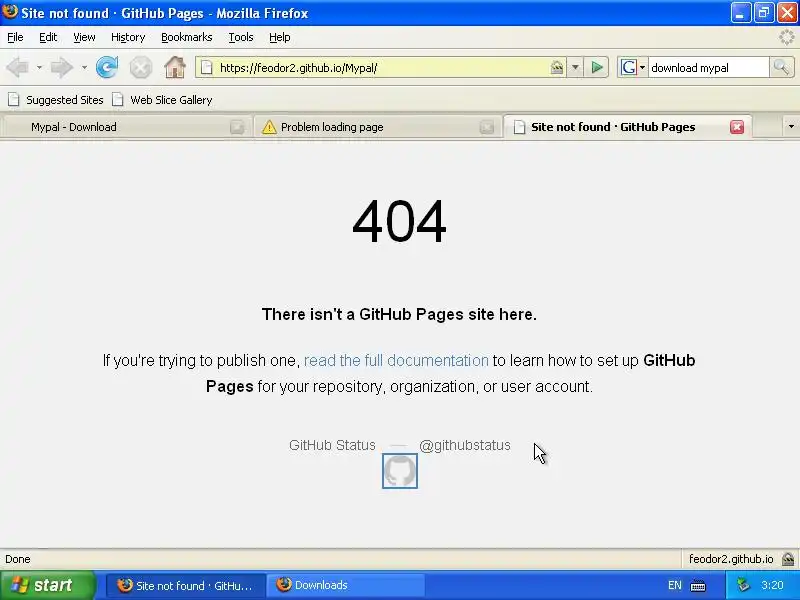The height and width of the screenshot is (600, 800).
Task: Open the File menu
Action: tap(15, 37)
